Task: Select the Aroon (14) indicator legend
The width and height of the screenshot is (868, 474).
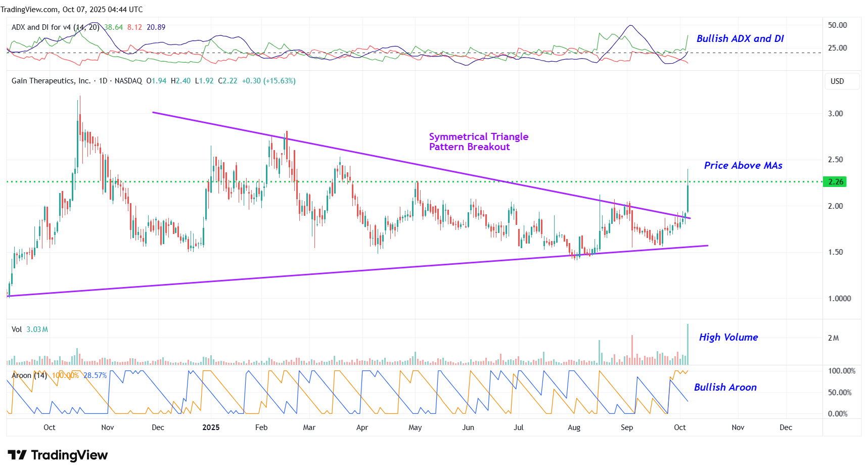Action: (29, 375)
